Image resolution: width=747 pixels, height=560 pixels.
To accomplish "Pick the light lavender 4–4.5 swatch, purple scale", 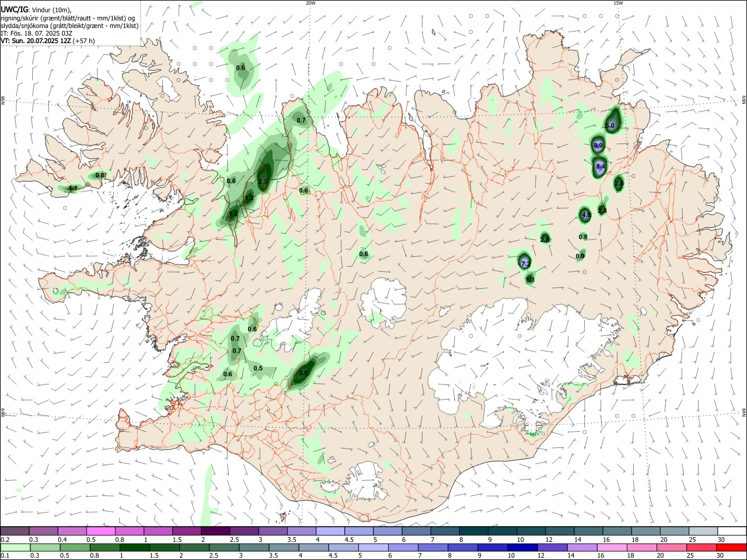I will coord(330,531).
